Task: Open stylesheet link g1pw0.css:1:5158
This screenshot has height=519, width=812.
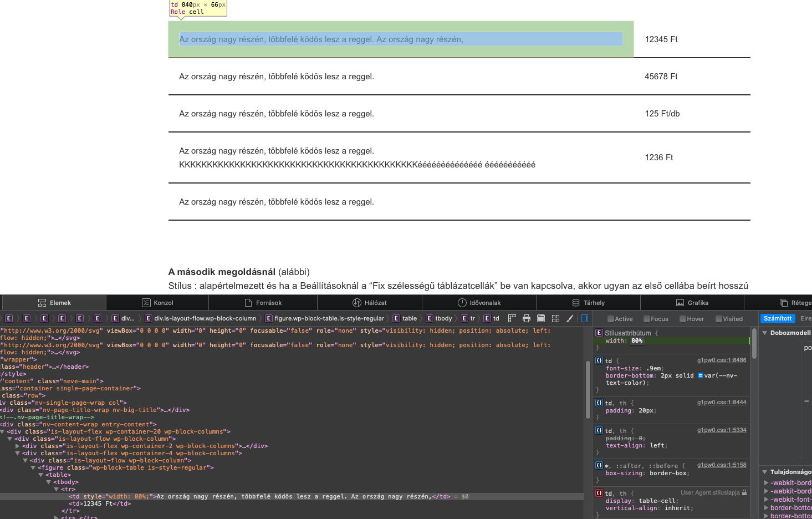Action: (x=722, y=465)
